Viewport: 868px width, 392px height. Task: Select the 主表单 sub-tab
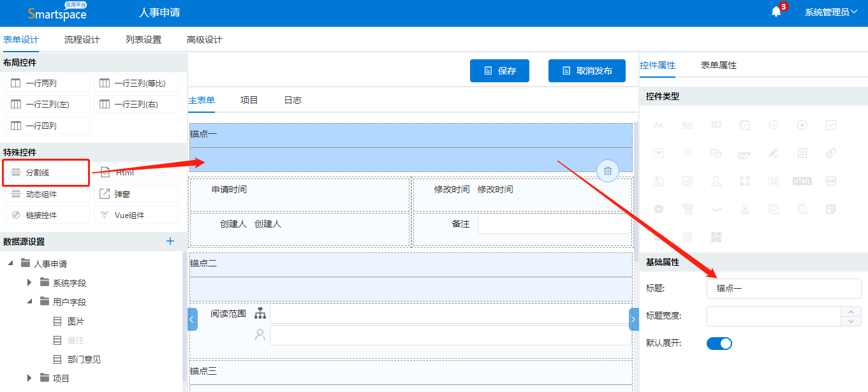coord(202,100)
